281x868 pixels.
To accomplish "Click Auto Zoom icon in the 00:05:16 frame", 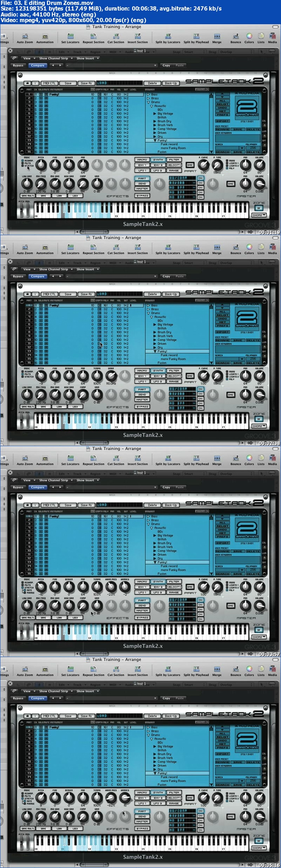I will (x=25, y=669).
